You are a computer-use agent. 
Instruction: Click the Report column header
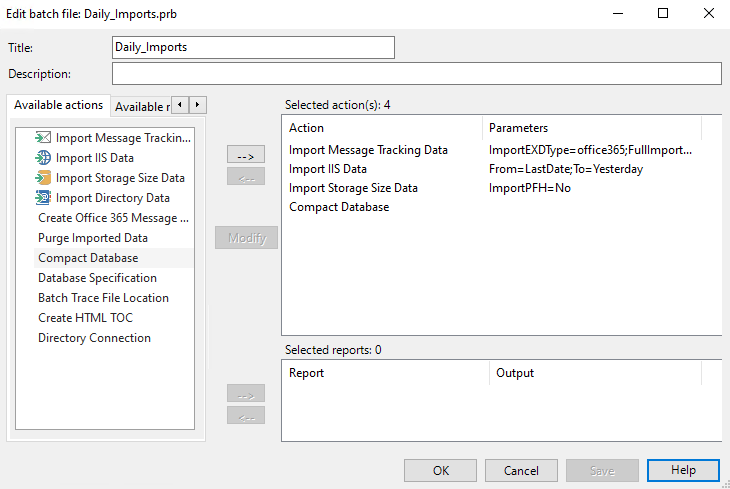386,373
